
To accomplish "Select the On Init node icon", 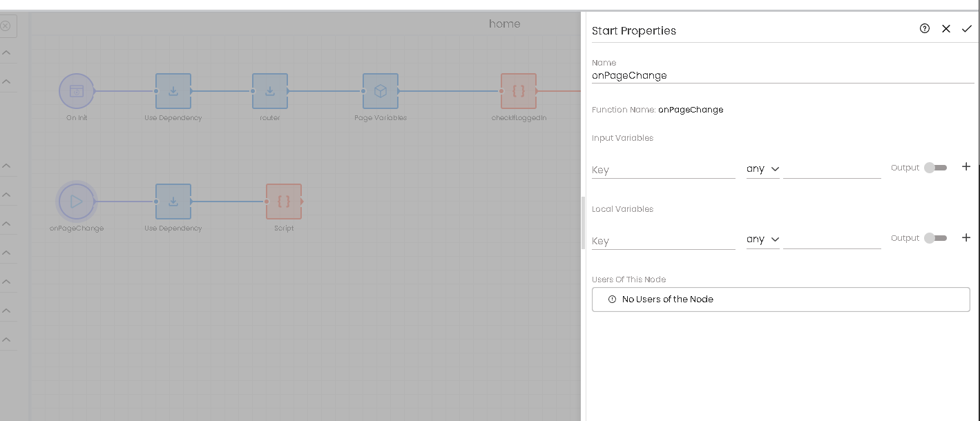I will coord(77,91).
